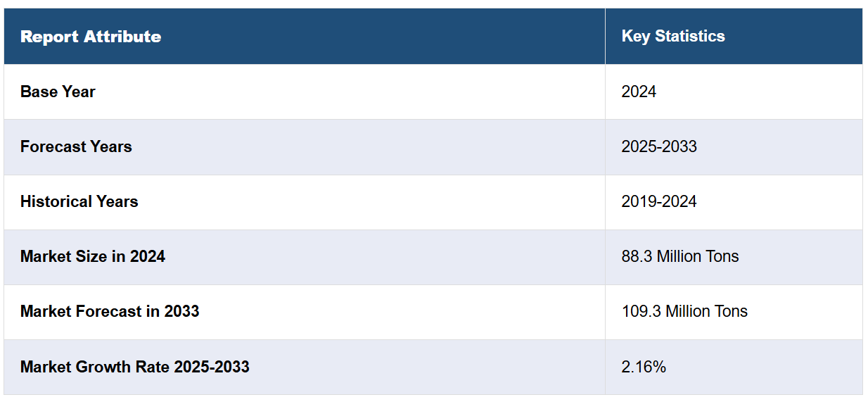This screenshot has height=402, width=868.
Task: Click the Key Statistics column header
Action: (x=673, y=37)
